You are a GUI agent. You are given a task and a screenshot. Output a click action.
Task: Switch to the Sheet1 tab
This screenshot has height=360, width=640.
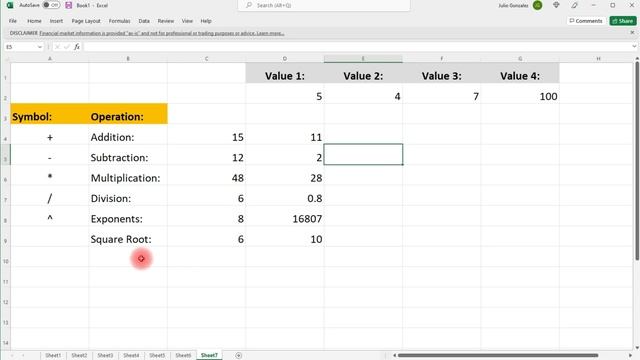pos(53,356)
